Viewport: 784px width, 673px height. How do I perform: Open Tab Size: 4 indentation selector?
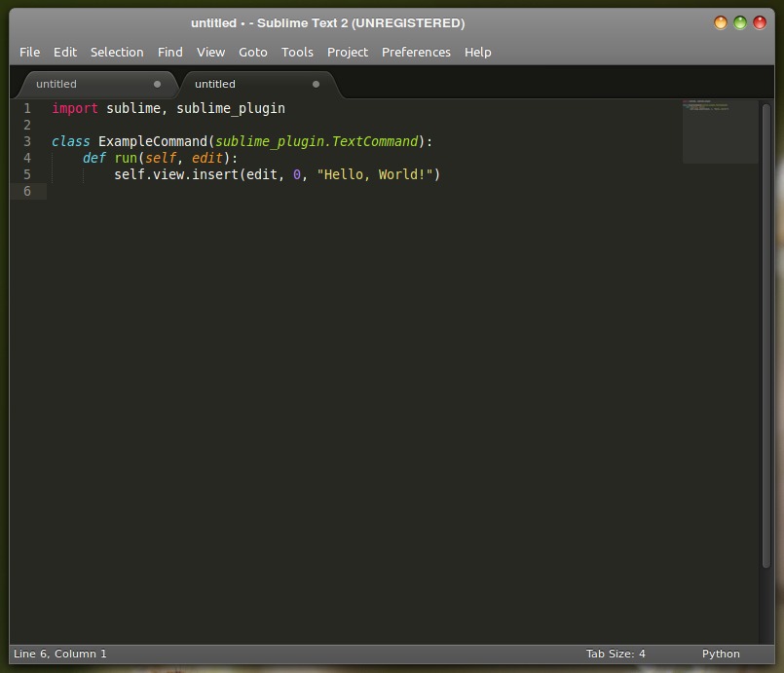(x=616, y=654)
